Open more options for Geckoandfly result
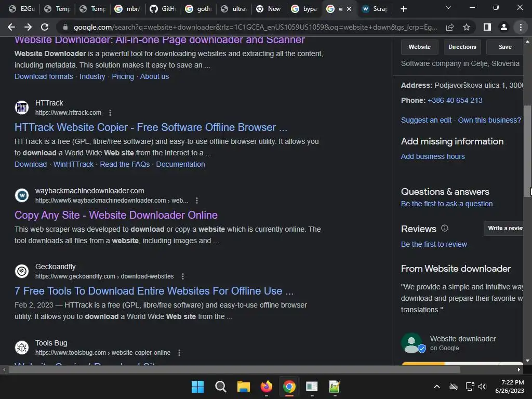 tap(183, 276)
